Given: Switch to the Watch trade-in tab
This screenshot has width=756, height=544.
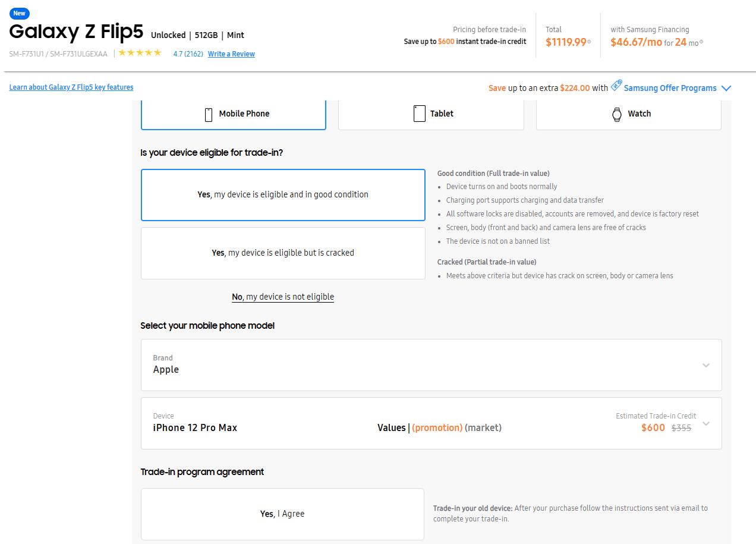Looking at the screenshot, I should 629,114.
